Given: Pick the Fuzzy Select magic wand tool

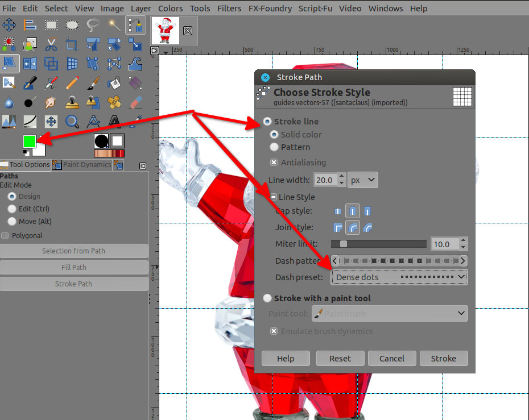Looking at the screenshot, I should click(x=114, y=25).
